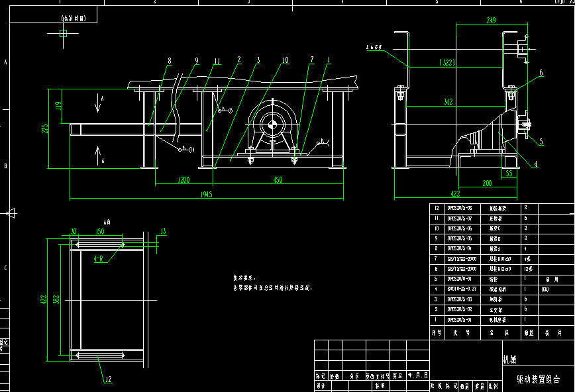Click the 55 dimension in side view
This screenshot has width=575, height=392.
pyautogui.click(x=509, y=173)
